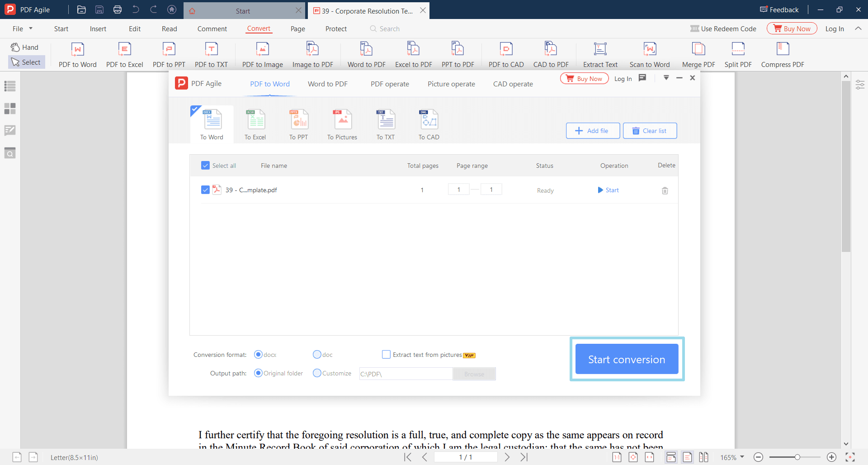
Task: Open the Merge PDF tool
Action: pyautogui.click(x=698, y=55)
